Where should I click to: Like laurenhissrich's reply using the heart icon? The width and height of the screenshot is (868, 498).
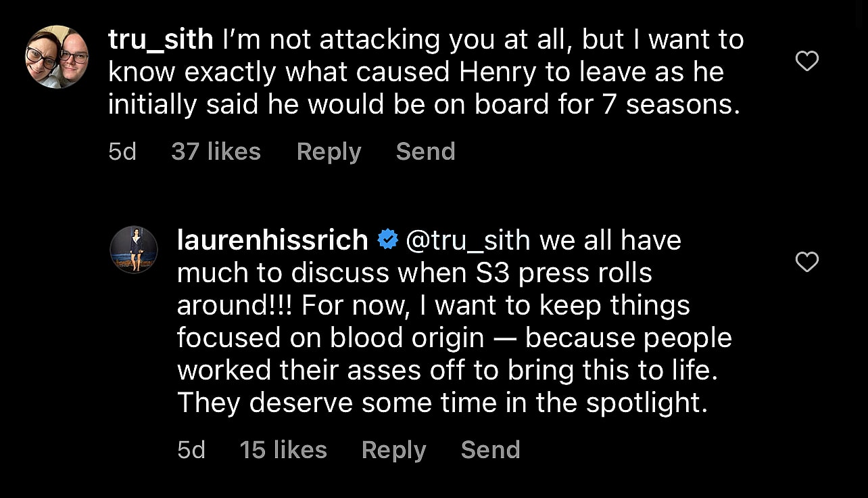pyautogui.click(x=806, y=262)
